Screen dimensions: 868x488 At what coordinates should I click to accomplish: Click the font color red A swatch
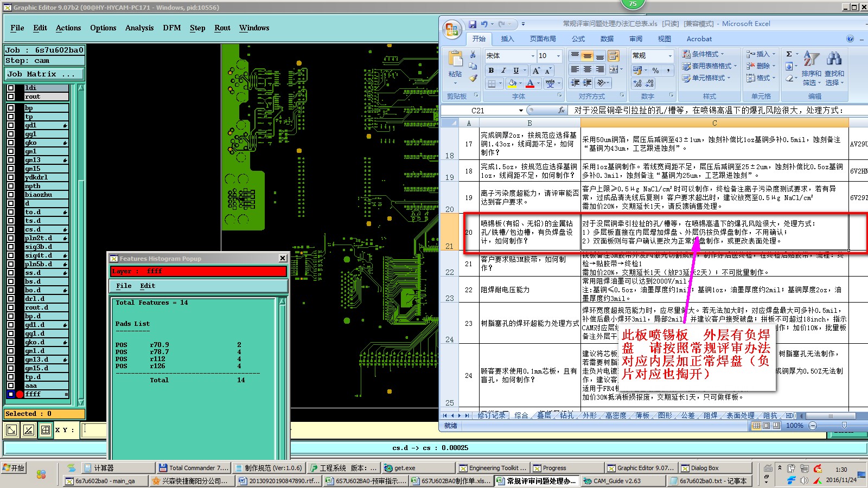coord(530,84)
